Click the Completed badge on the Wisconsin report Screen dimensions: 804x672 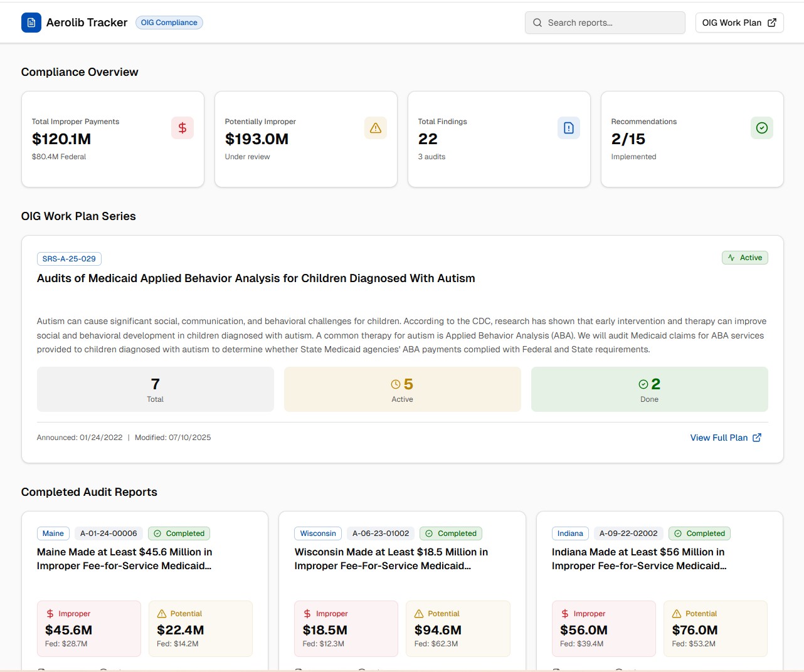pyautogui.click(x=451, y=533)
